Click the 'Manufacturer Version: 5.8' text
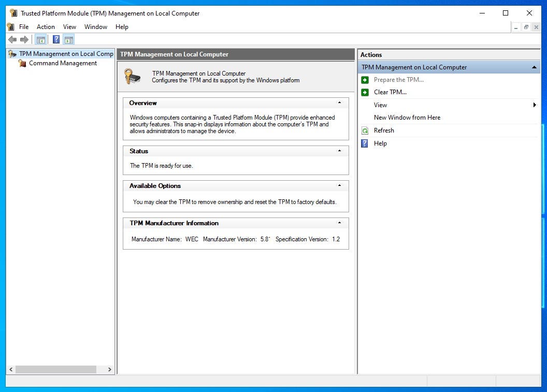This screenshot has height=392, width=547. [237, 239]
